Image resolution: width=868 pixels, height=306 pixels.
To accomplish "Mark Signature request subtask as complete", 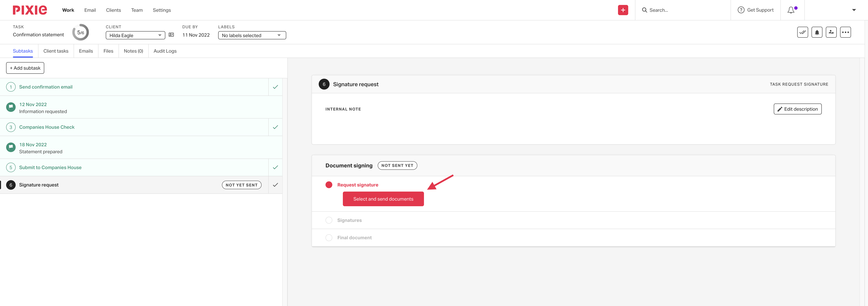I will [275, 185].
